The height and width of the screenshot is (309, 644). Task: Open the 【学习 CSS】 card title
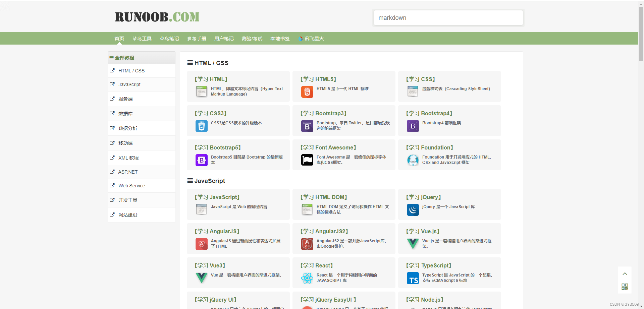point(421,79)
